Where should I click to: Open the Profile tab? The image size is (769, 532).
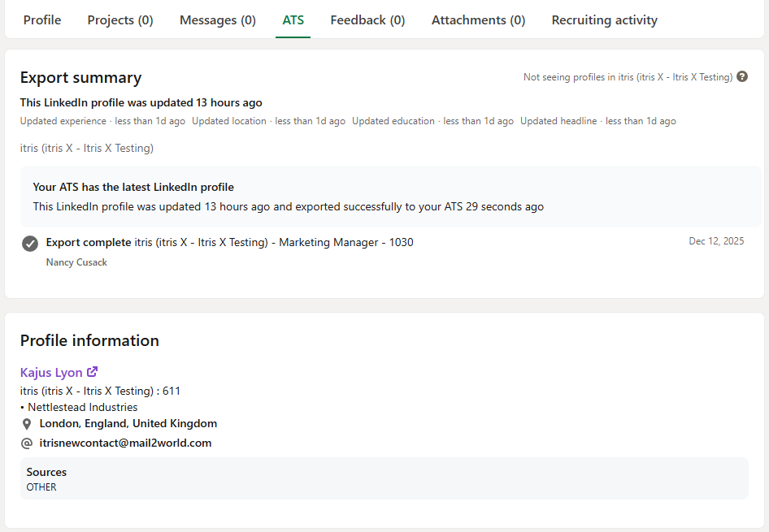tap(42, 20)
